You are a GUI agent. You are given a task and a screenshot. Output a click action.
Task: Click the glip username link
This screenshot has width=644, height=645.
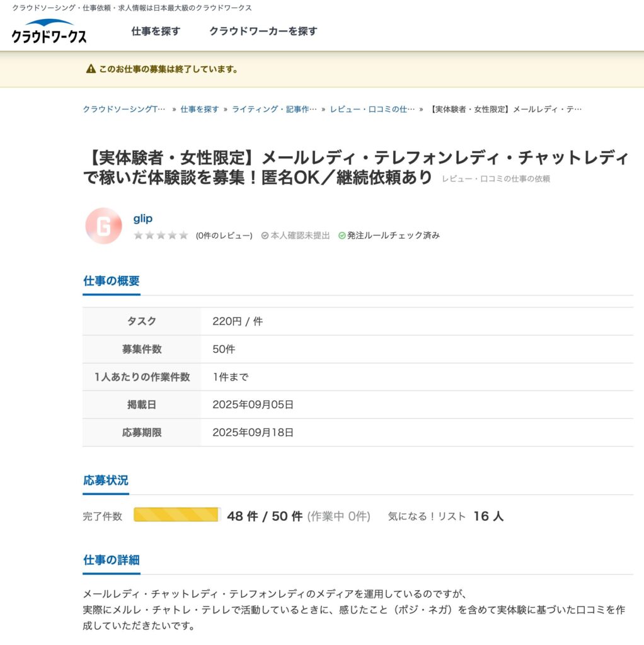click(x=142, y=218)
